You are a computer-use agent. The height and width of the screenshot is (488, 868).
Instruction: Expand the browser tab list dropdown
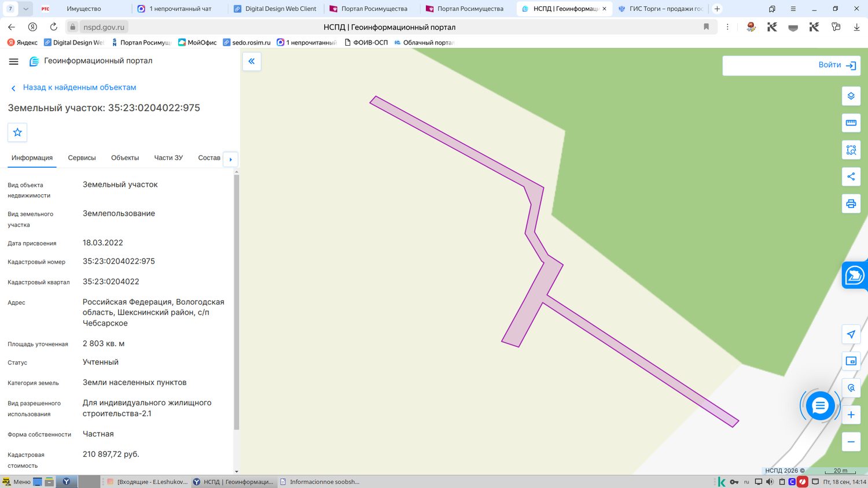[26, 9]
